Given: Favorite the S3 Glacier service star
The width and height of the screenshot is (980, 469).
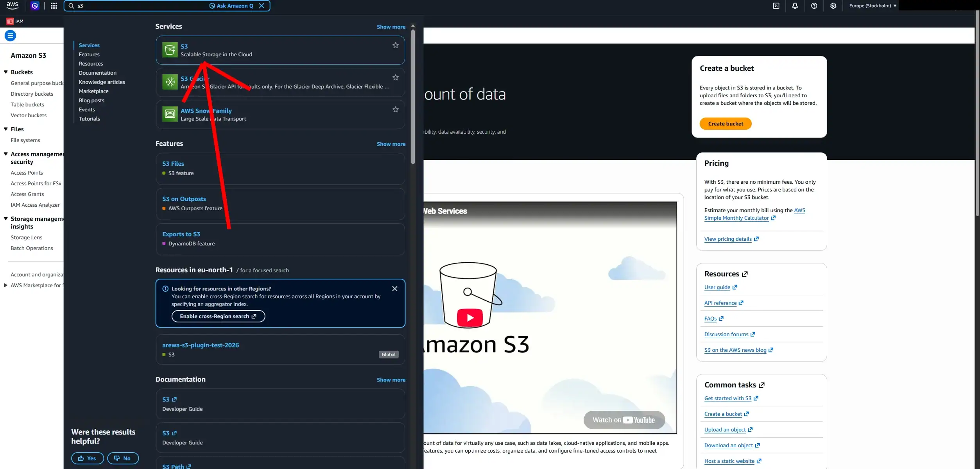Looking at the screenshot, I should pos(395,77).
